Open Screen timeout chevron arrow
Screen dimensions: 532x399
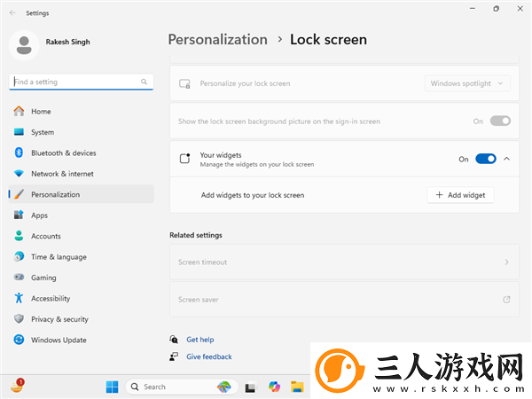pyautogui.click(x=506, y=262)
